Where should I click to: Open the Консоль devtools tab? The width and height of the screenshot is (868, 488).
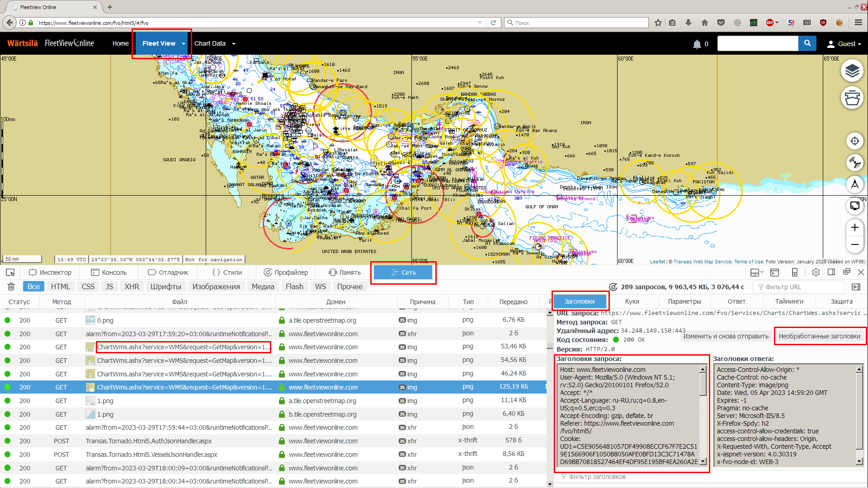(x=108, y=272)
